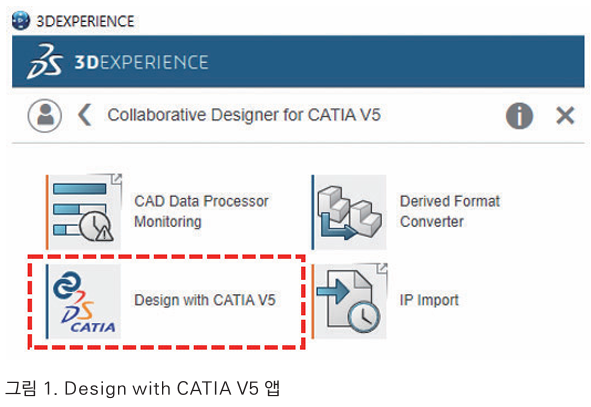Viewport: 591px width, 407px height.
Task: Show app information via the info icon
Action: (519, 116)
